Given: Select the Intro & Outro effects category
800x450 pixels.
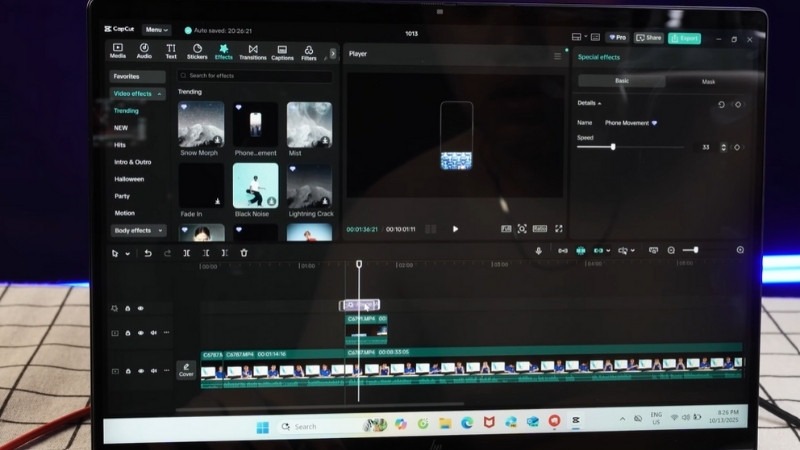Looking at the screenshot, I should pyautogui.click(x=132, y=162).
